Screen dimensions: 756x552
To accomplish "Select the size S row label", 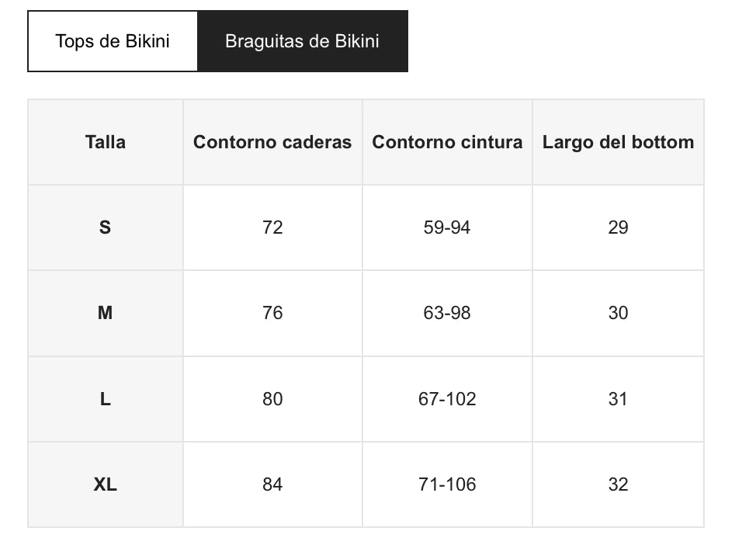I will pos(106,227).
